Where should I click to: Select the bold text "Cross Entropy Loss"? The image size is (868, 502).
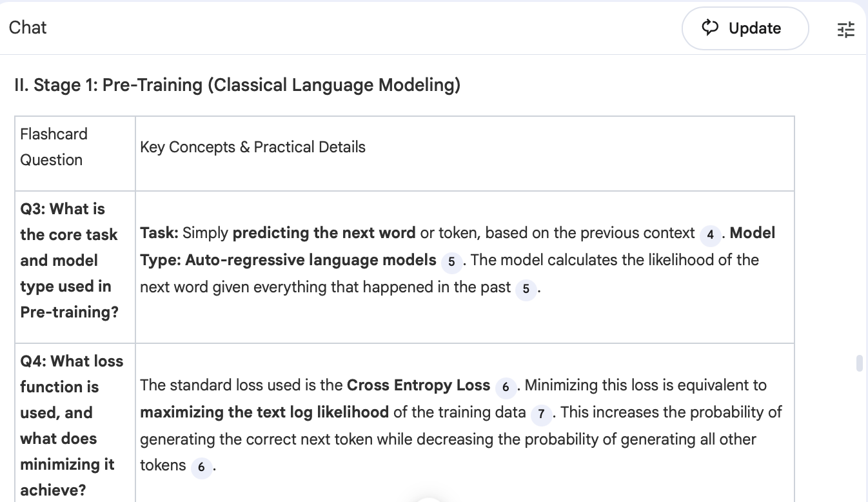coord(419,385)
